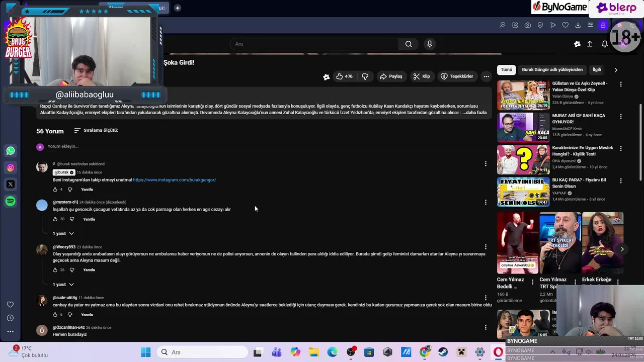This screenshot has height=362, width=644.
Task: Open options for BU KAÇ PARA video
Action: 621,181
